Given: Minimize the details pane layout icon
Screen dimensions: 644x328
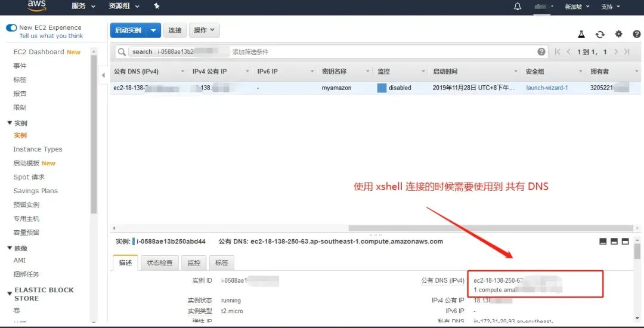Looking at the screenshot, I should 603,242.
